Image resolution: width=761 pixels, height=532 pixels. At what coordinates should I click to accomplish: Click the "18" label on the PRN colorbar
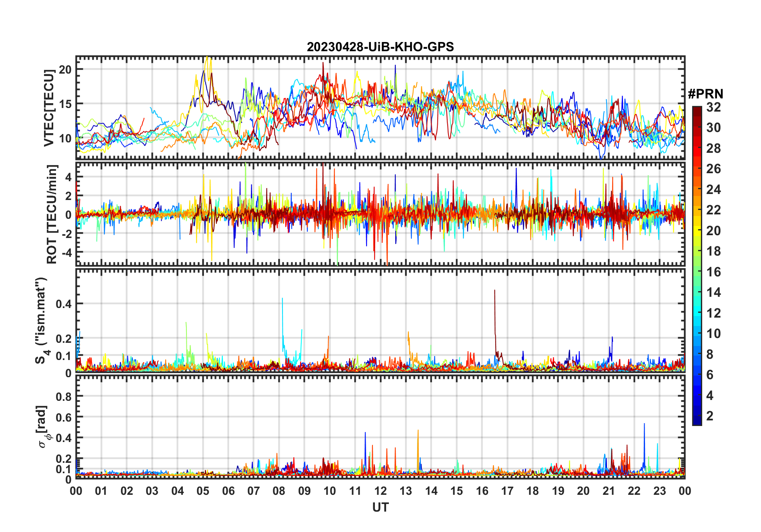(x=713, y=251)
